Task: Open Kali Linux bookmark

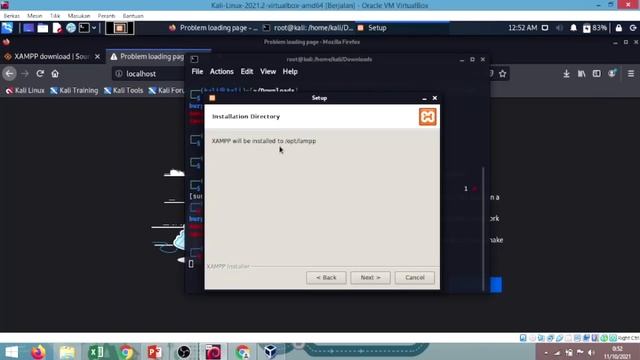Action: (25, 91)
